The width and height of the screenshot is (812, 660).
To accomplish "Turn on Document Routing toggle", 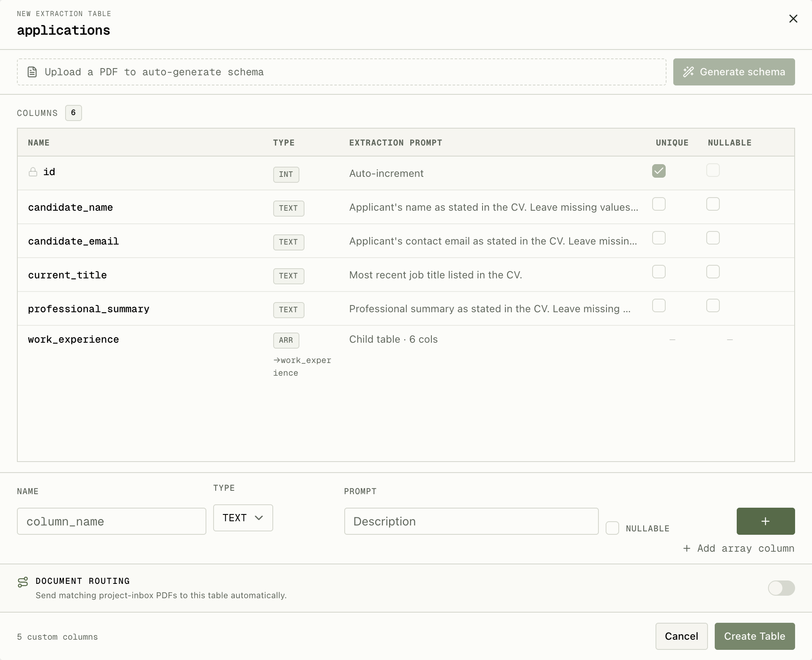I will tap(782, 588).
